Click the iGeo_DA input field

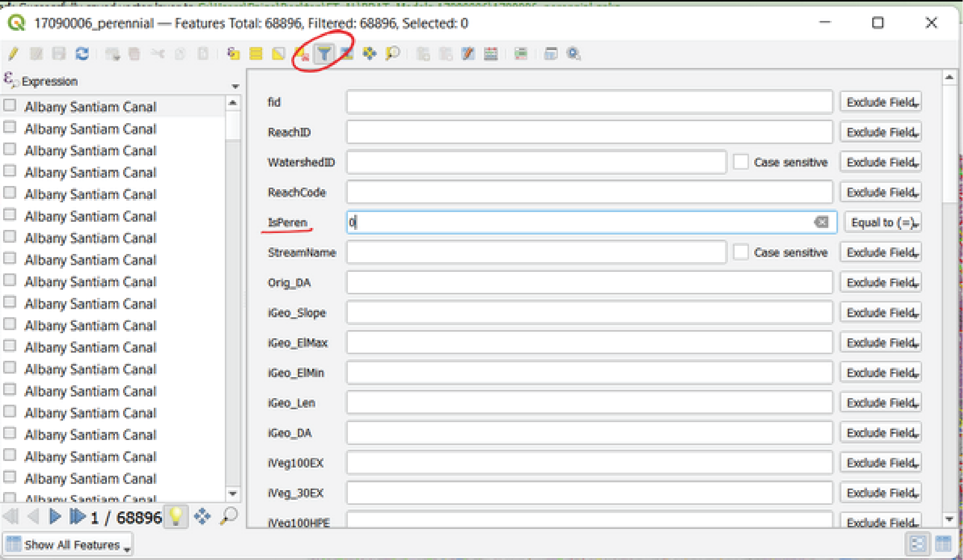tap(589, 433)
